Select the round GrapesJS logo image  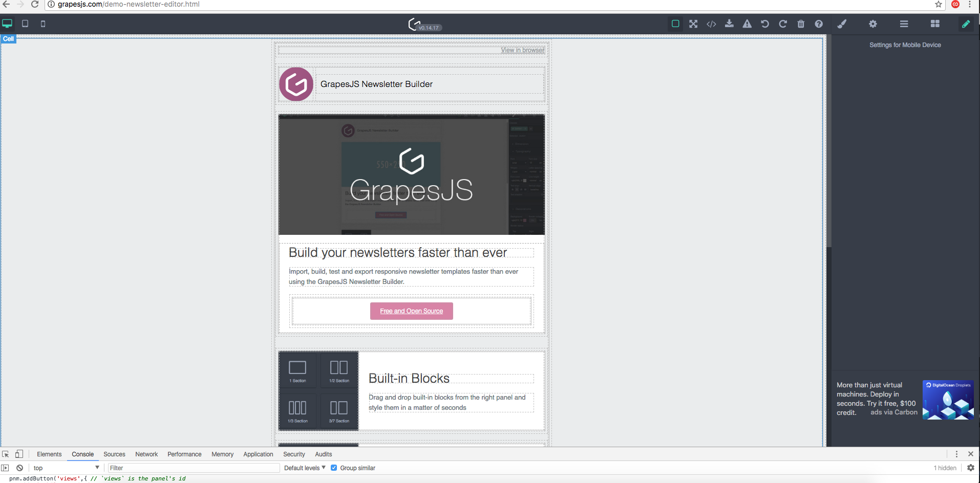(x=296, y=84)
